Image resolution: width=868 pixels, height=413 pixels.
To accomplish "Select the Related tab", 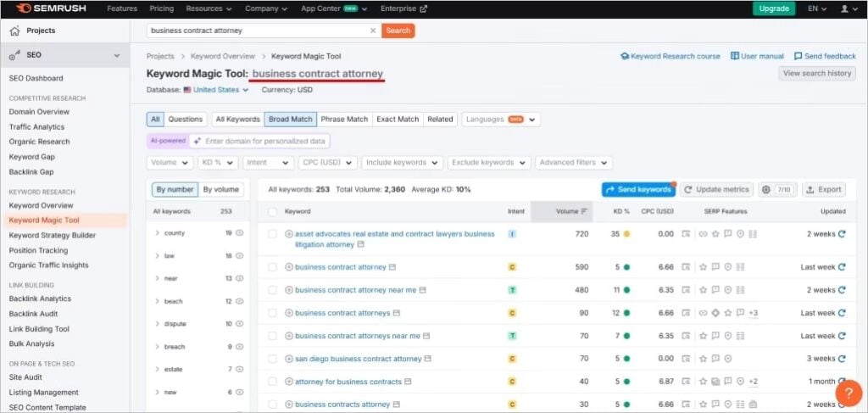I will [440, 119].
